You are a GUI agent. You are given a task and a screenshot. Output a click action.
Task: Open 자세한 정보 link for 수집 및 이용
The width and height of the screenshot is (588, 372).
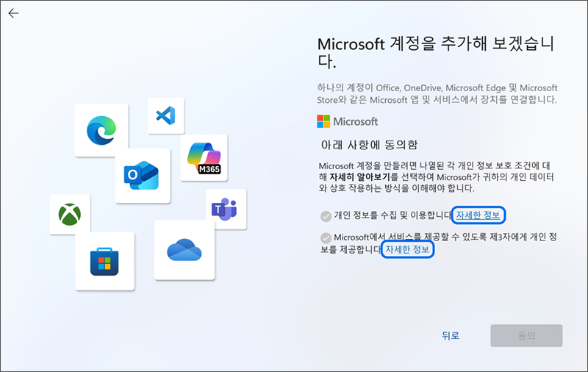pyautogui.click(x=478, y=215)
